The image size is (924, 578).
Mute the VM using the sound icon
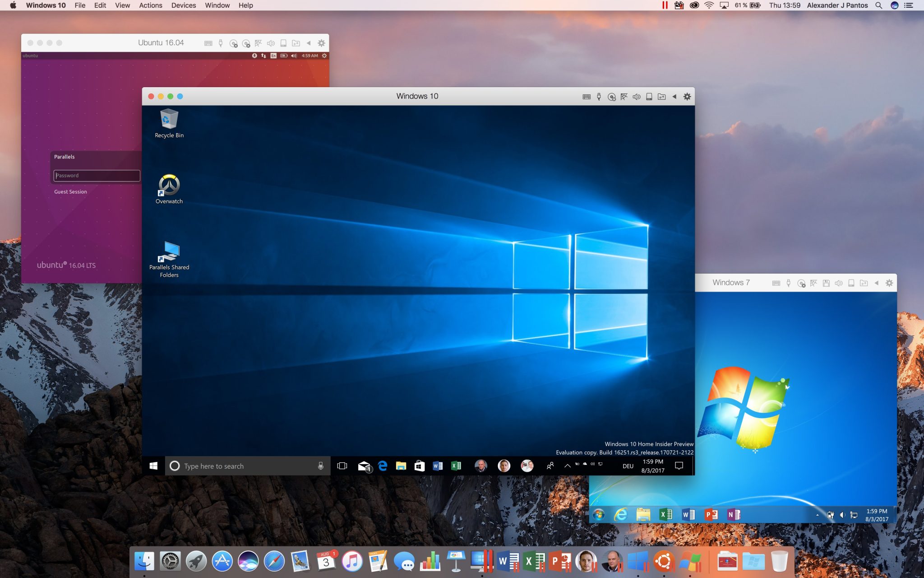(x=636, y=96)
